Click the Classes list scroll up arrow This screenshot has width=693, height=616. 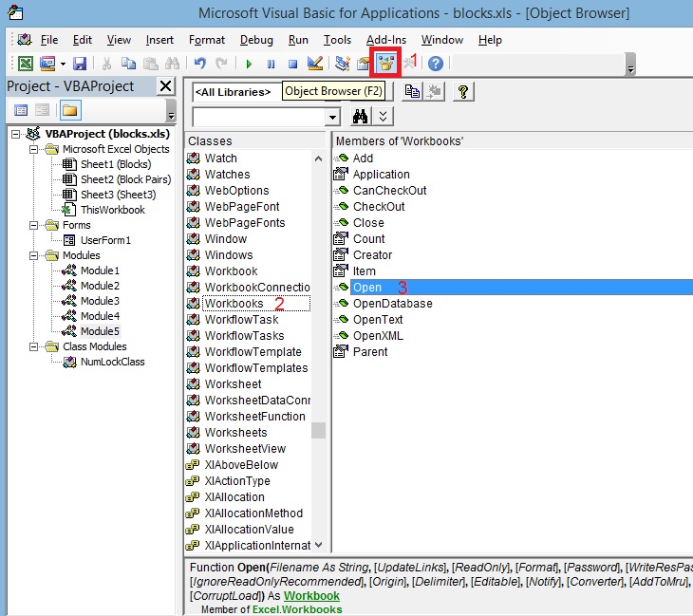point(318,159)
